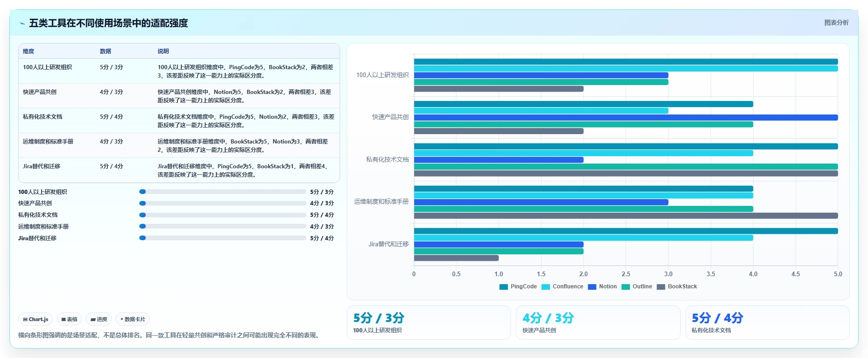Click the description starting 100人以上研发组织维度中
Image resolution: width=868 pixels, height=358 pixels.
[x=246, y=72]
